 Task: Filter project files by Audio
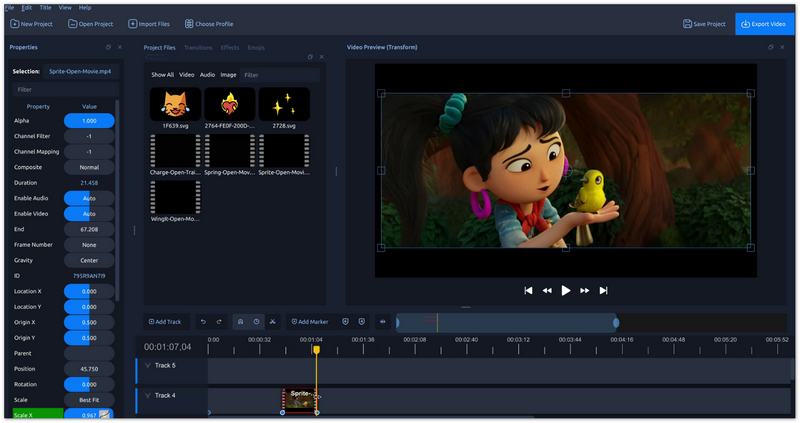click(x=207, y=74)
